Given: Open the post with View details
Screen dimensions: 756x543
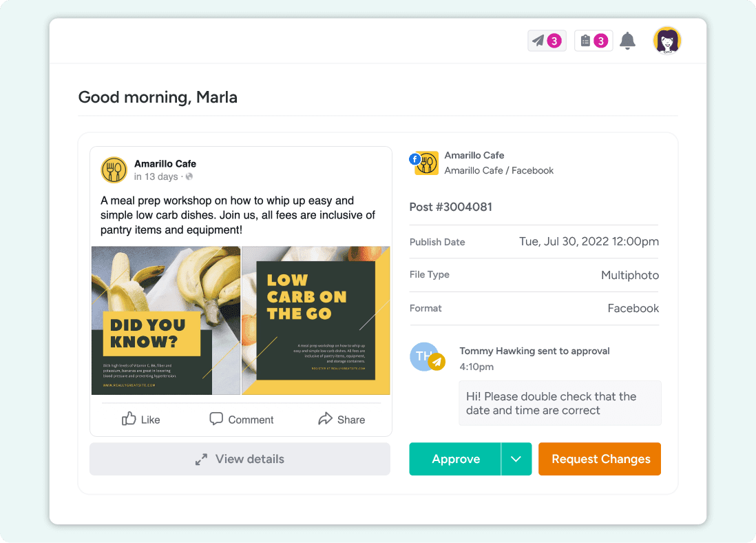Looking at the screenshot, I should tap(240, 459).
